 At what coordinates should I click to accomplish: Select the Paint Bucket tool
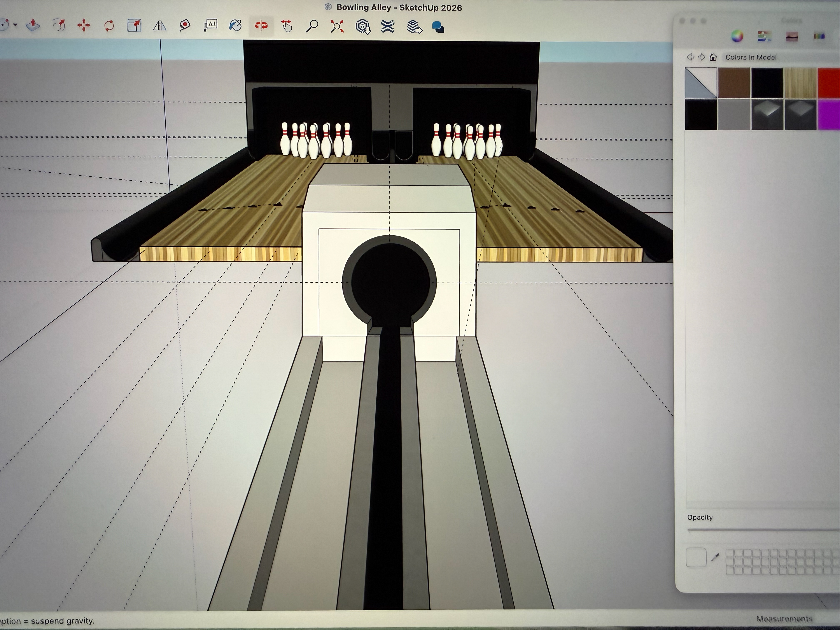tap(235, 26)
